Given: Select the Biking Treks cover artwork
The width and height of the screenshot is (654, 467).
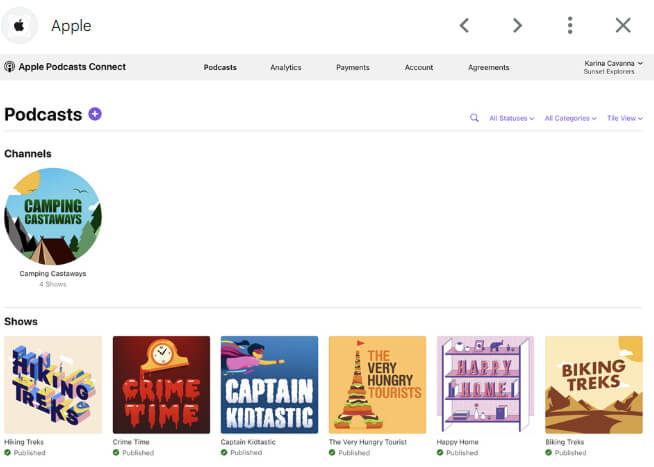Looking at the screenshot, I should tap(594, 385).
